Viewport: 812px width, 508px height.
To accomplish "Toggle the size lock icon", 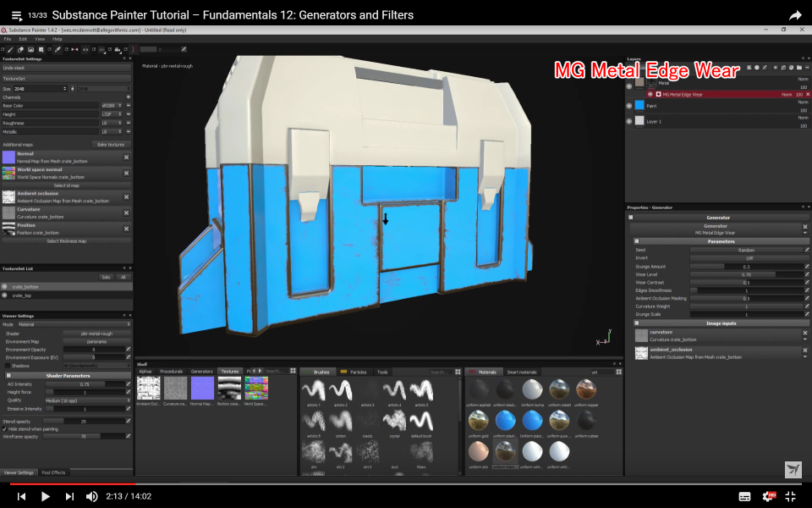I will 73,89.
